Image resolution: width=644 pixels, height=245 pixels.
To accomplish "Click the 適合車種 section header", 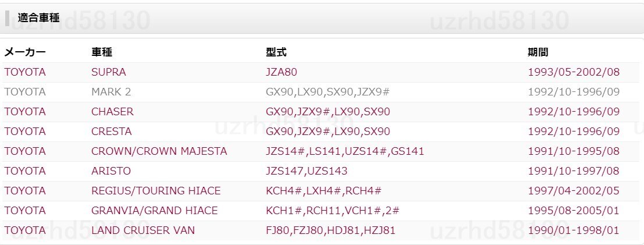I will pos(38,19).
